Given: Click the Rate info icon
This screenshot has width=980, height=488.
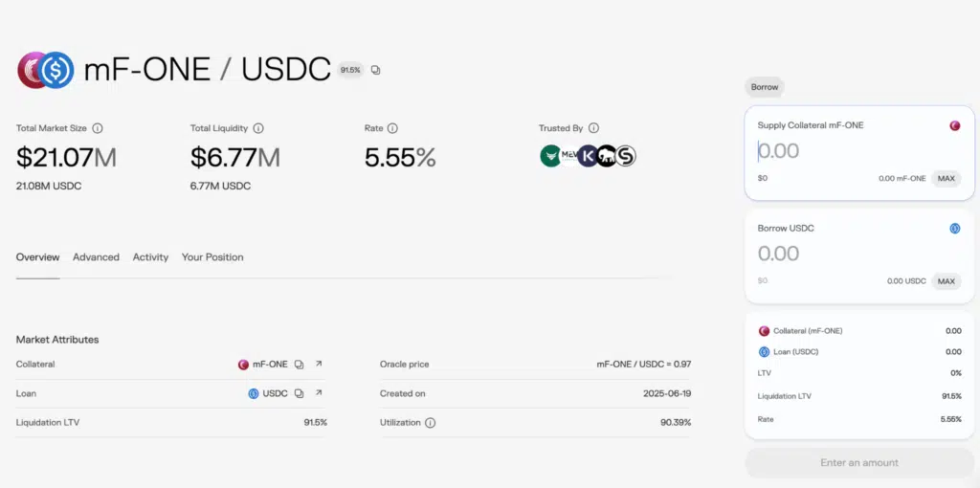Looking at the screenshot, I should [392, 128].
